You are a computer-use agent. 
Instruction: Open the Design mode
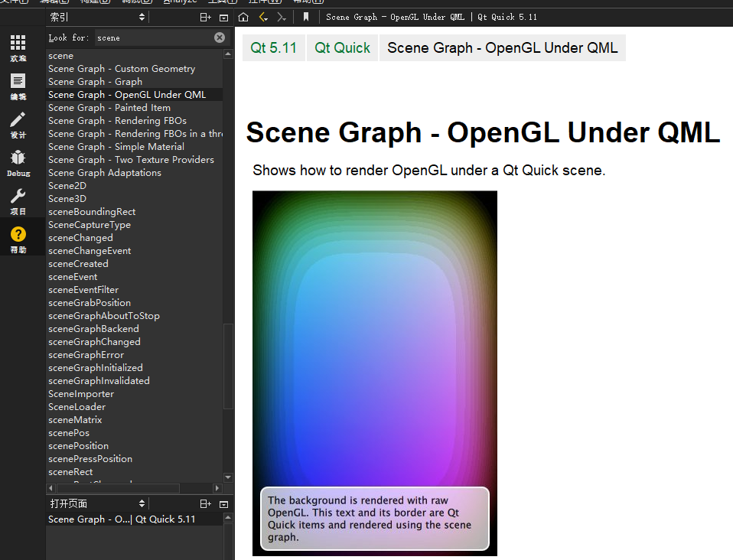(18, 124)
